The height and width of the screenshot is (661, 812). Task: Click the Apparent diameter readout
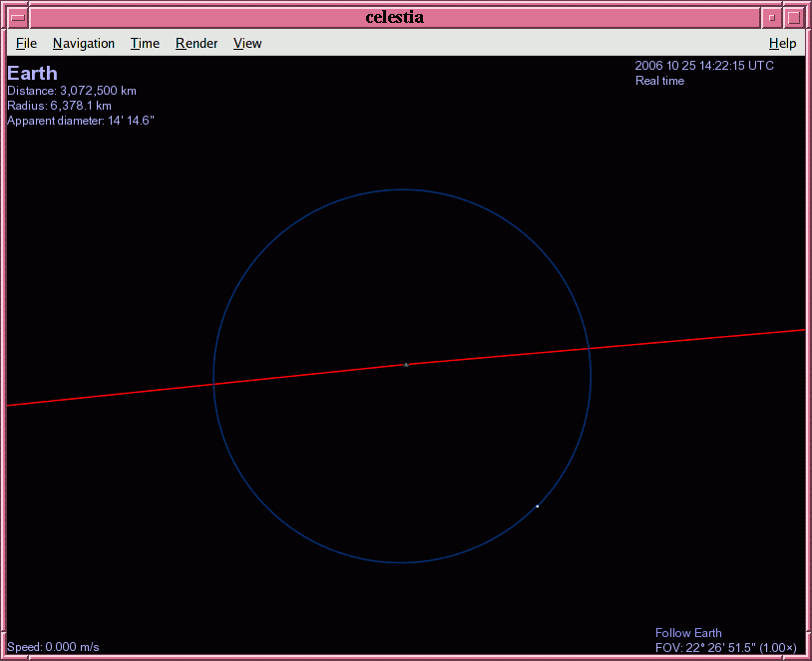tap(81, 121)
